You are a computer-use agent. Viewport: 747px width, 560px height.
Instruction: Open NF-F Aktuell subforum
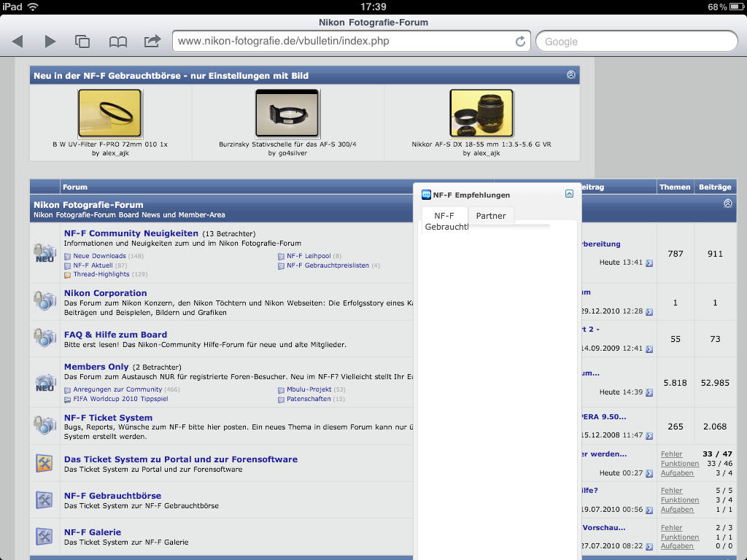93,265
